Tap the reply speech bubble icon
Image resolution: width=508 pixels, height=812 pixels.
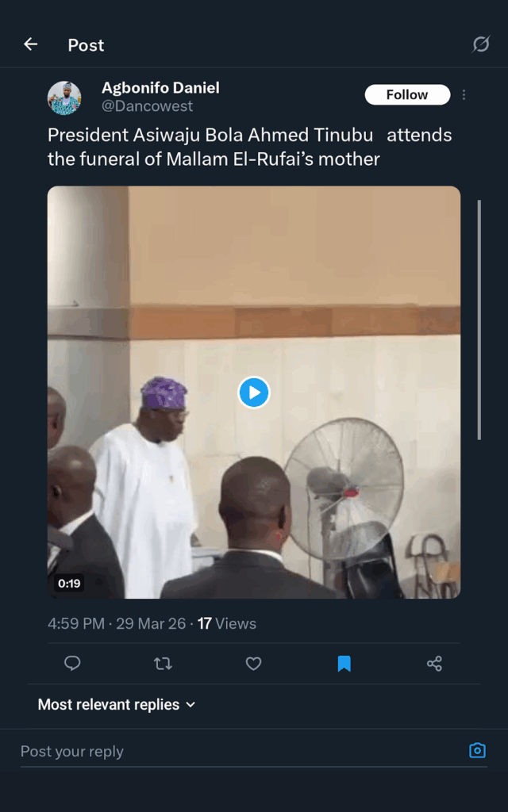(72, 664)
